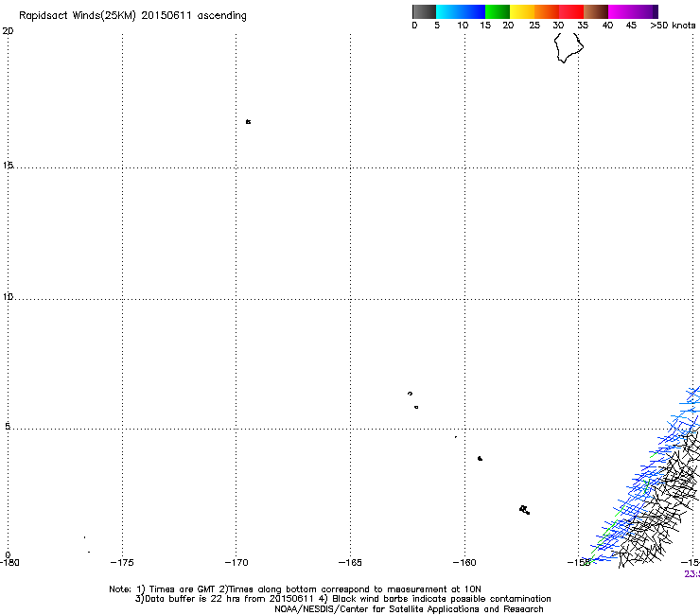Screen dimensions: 700x615
Task: Click the red 30–35 knots color segment
Action: click(x=571, y=11)
